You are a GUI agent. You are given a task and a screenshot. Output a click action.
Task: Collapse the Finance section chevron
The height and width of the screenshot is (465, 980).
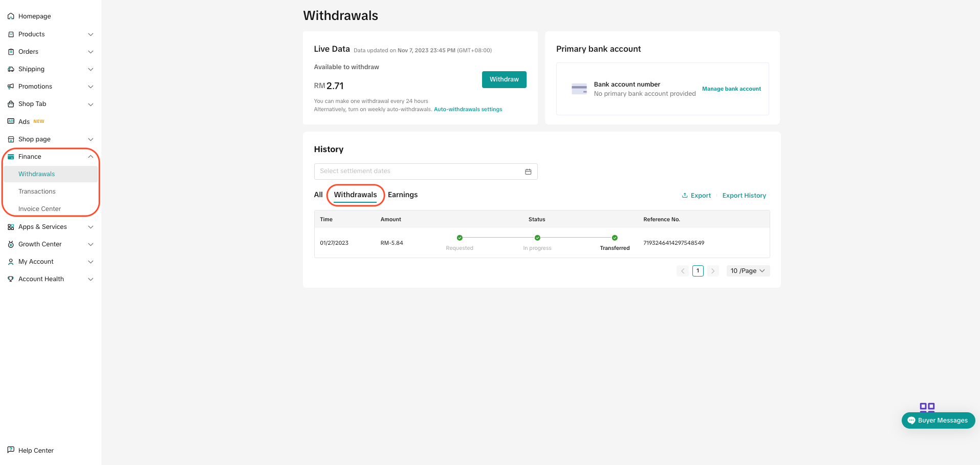tap(91, 156)
